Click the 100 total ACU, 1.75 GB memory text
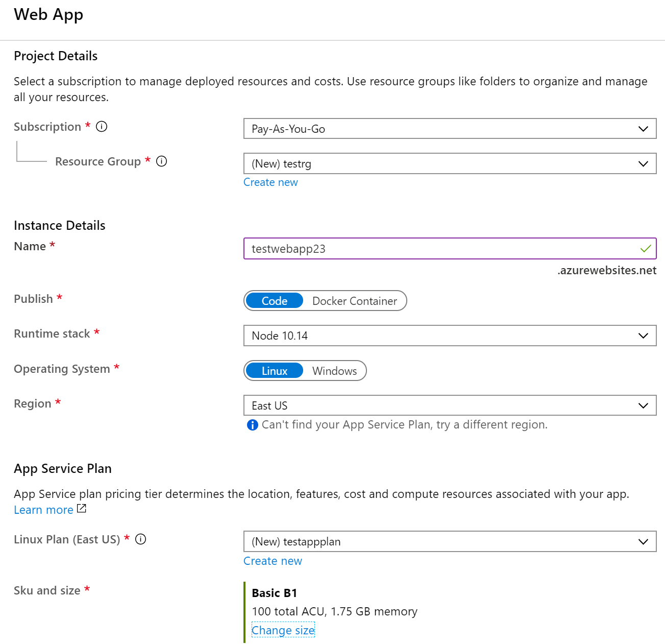 tap(335, 611)
